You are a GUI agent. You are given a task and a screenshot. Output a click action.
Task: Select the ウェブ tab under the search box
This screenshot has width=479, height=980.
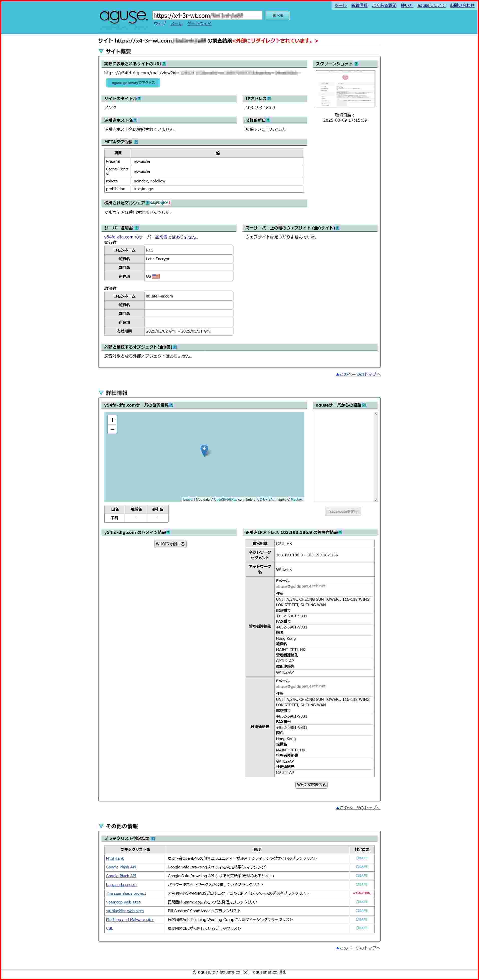(x=160, y=24)
